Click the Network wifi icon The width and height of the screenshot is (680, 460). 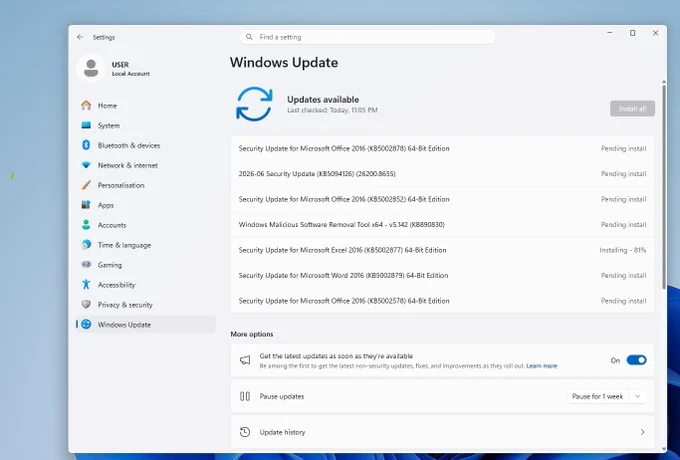tap(86, 165)
